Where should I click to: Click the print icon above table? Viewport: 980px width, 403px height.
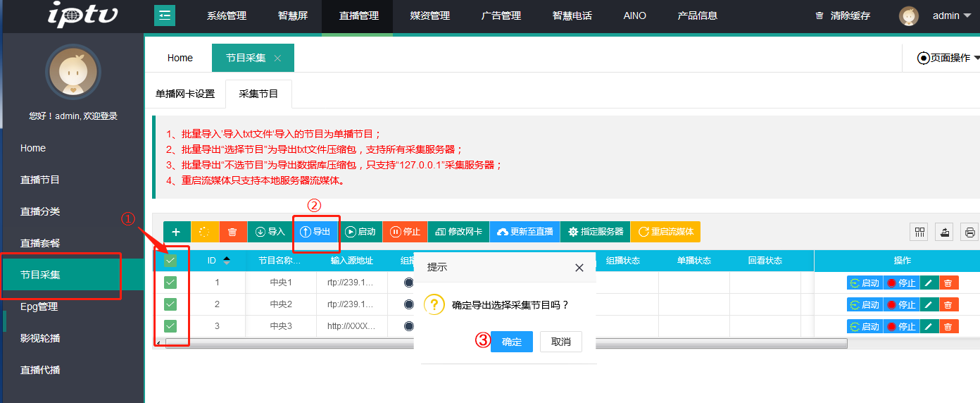click(x=970, y=232)
